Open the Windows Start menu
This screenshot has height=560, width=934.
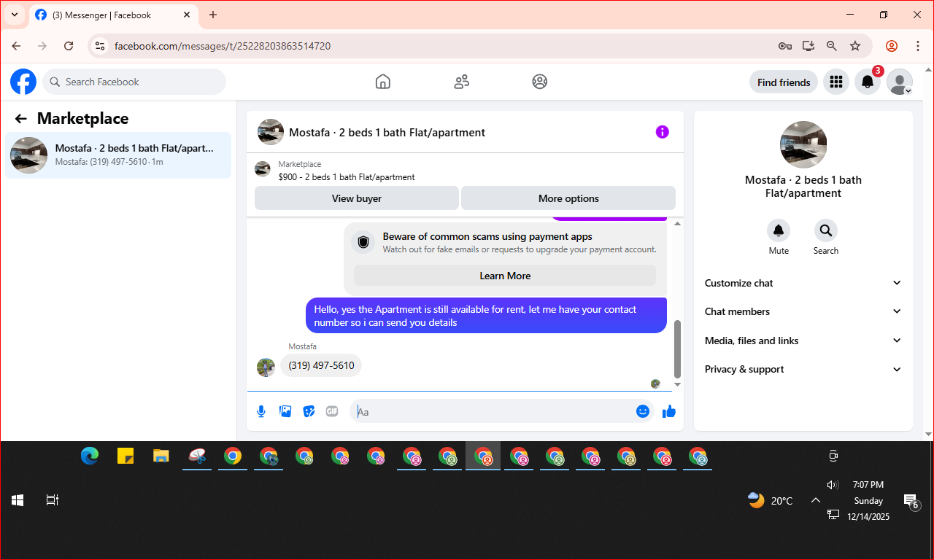18,500
